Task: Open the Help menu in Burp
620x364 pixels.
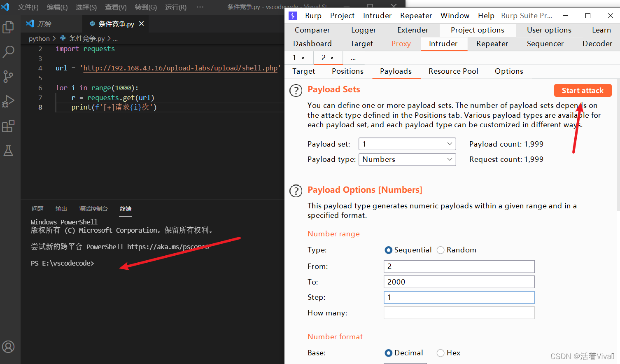Action: 486,16
